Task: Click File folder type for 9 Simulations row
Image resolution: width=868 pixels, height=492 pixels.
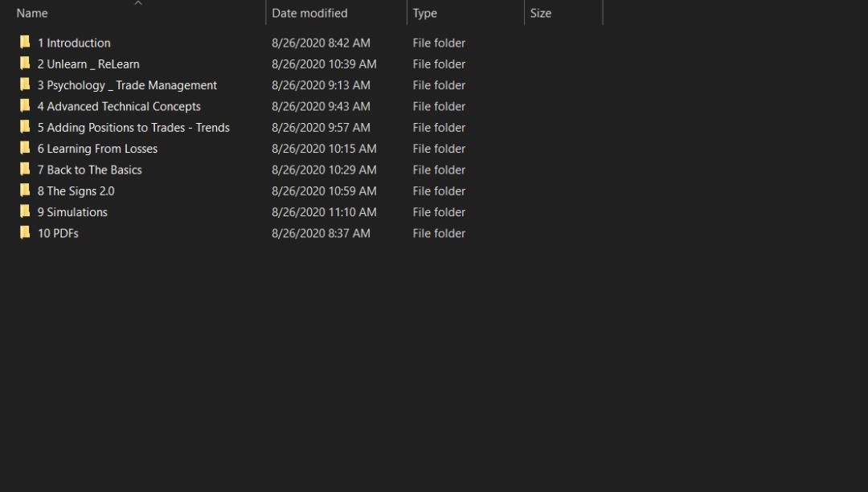Action: coord(439,212)
